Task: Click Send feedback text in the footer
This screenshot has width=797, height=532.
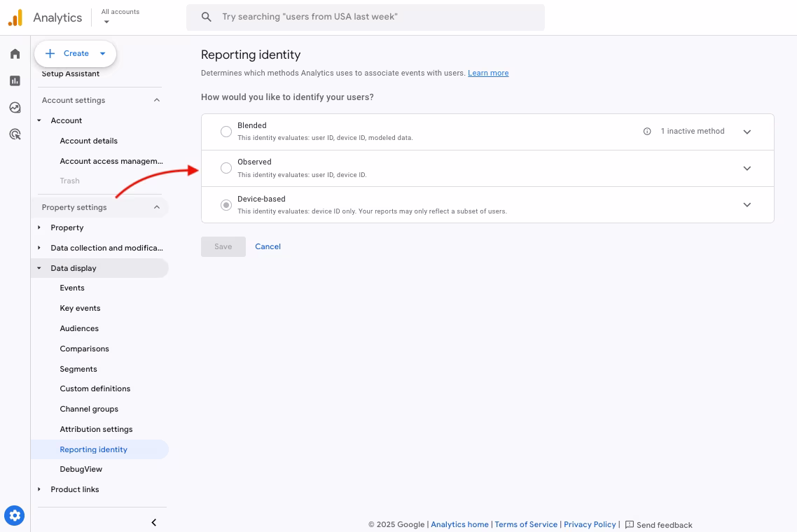Action: 665,525
